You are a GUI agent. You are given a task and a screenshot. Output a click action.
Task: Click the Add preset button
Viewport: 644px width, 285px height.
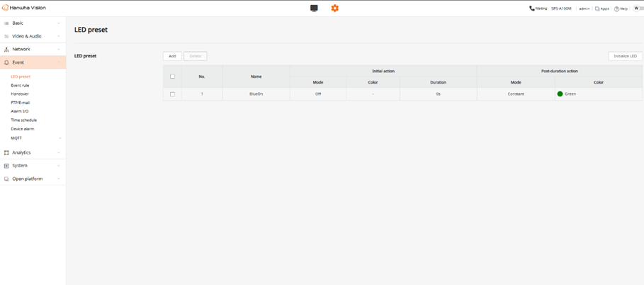click(172, 56)
